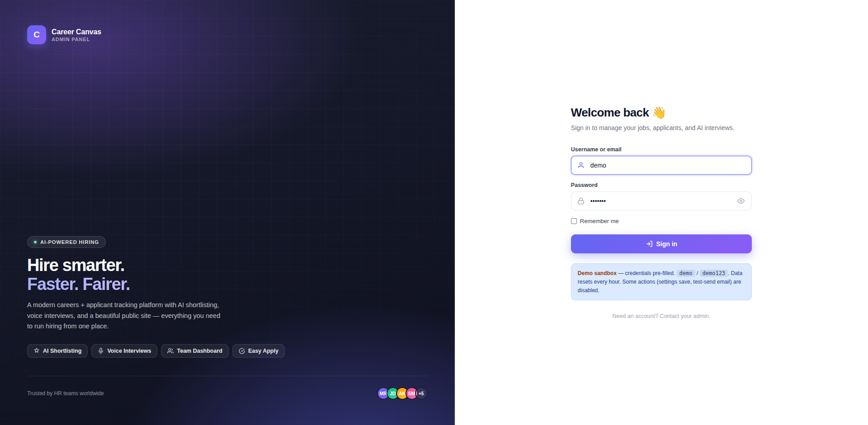The height and width of the screenshot is (425, 868).
Task: Click the AK avatar circle
Action: click(402, 393)
